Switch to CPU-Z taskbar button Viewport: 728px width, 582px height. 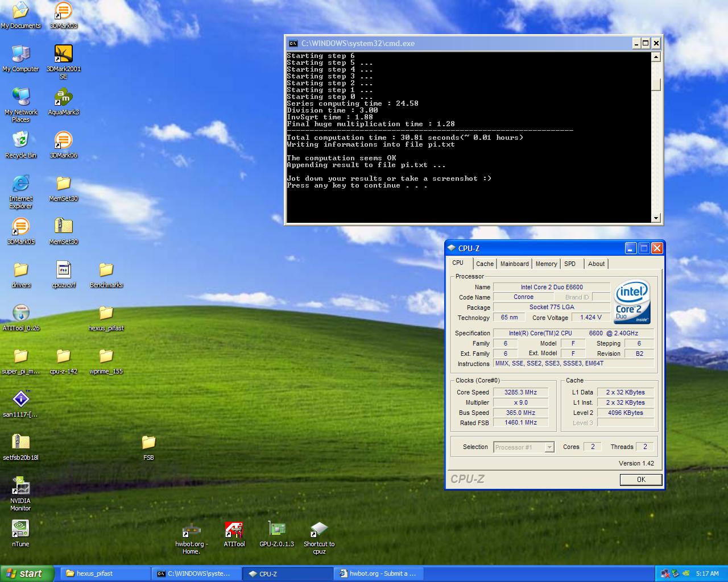tap(288, 573)
